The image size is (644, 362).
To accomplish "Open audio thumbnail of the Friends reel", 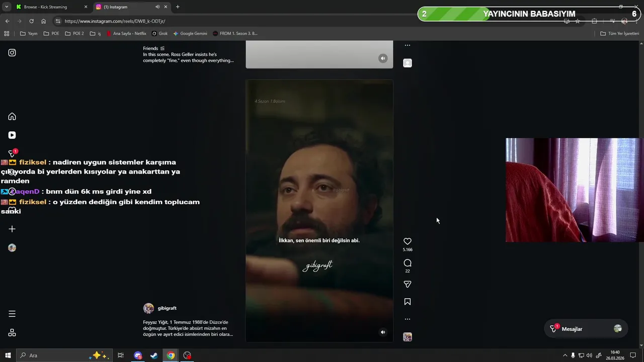I will (x=408, y=63).
